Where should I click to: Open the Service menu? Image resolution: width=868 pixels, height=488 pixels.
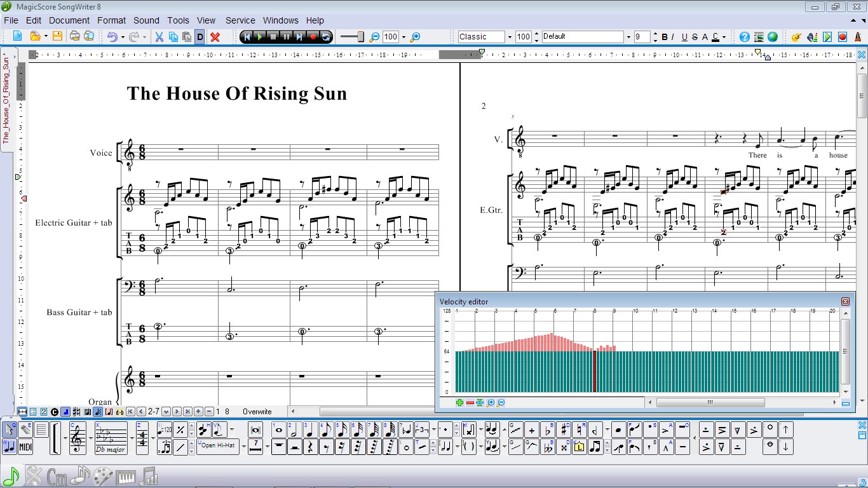[240, 20]
